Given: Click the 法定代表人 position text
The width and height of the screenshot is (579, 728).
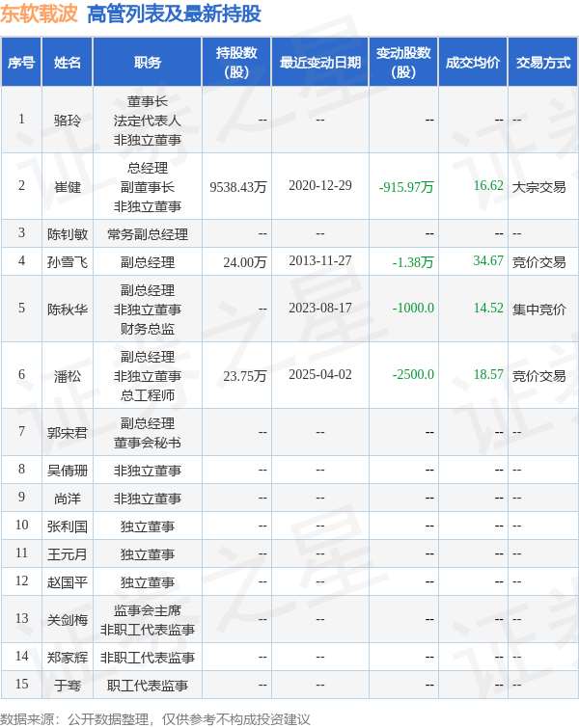Looking at the screenshot, I should click(148, 121).
